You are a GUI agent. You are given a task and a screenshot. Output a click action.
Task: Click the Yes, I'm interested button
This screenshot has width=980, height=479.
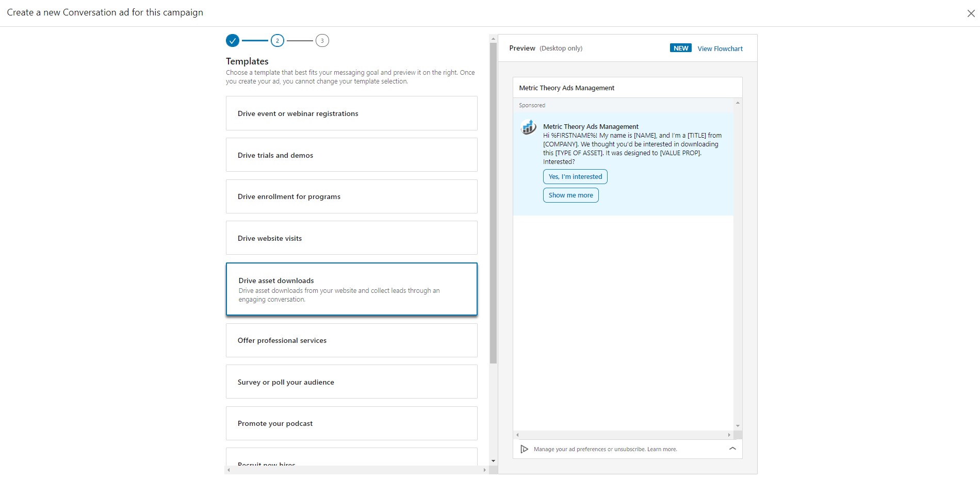pos(575,176)
